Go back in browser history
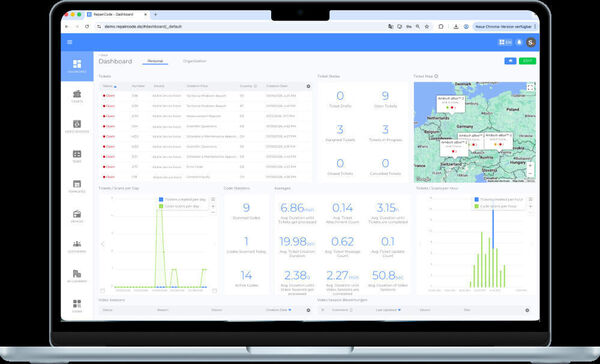 pyautogui.click(x=67, y=26)
